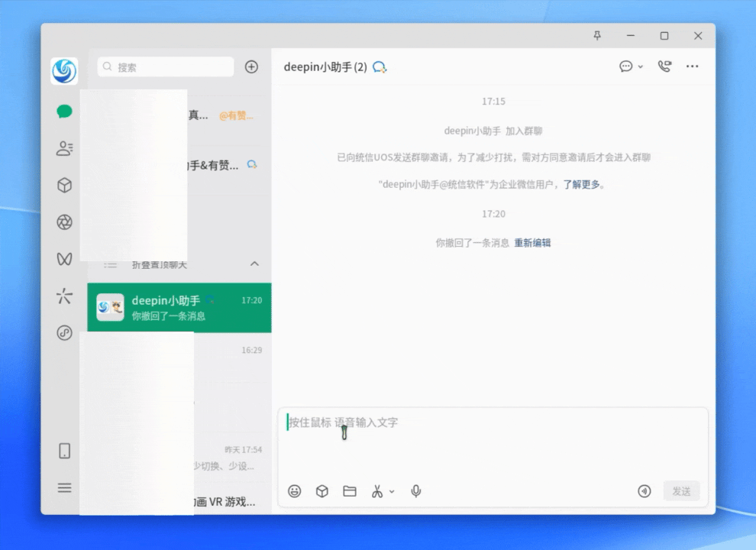This screenshot has width=756, height=550.
Task: Click the deepin小助手 (2) chat title
Action: point(325,67)
